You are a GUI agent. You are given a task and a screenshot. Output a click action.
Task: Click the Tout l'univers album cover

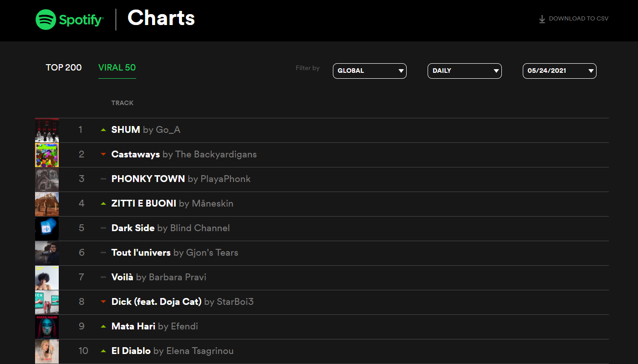[x=47, y=253]
